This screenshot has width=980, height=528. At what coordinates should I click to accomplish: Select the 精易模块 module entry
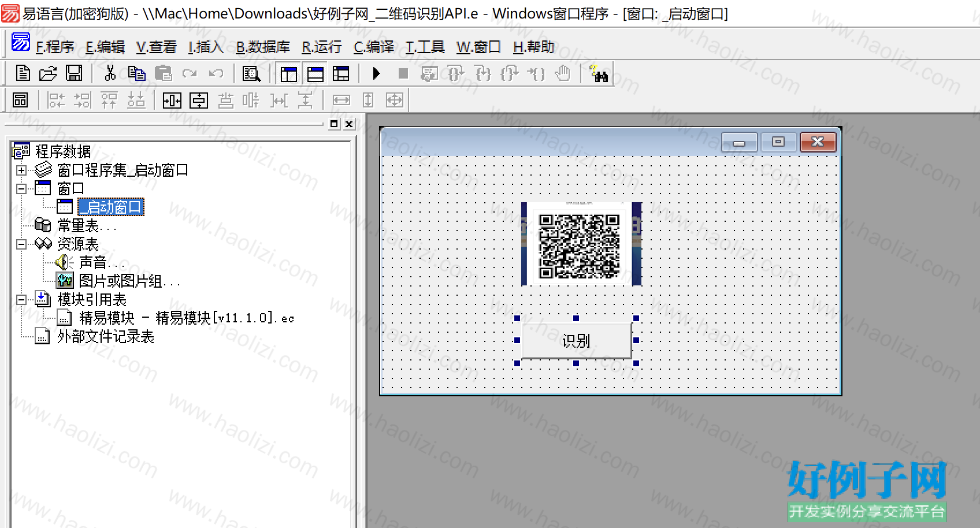coord(187,318)
